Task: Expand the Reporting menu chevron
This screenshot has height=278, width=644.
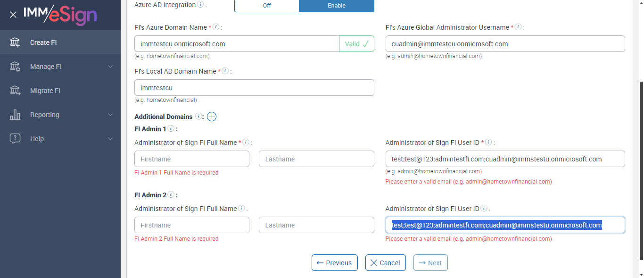Action: (x=110, y=115)
